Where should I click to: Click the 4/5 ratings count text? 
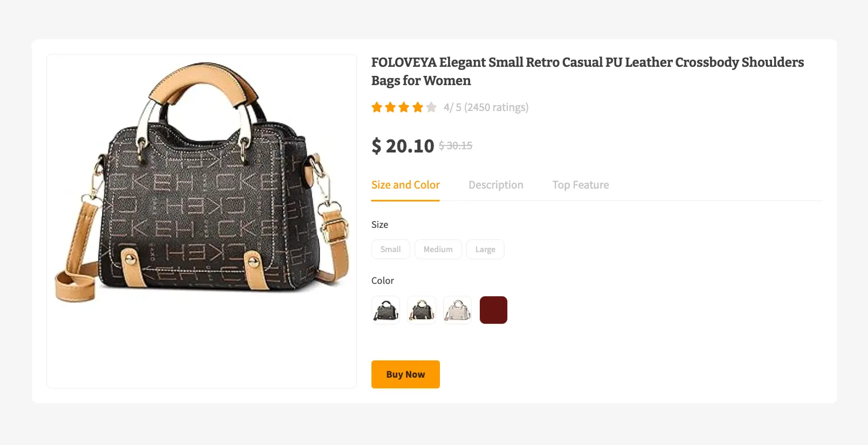click(486, 107)
